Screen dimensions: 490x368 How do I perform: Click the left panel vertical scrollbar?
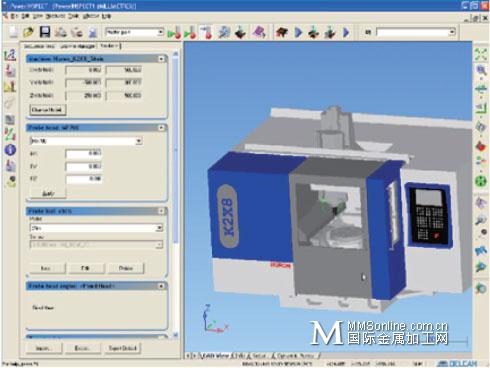176,194
